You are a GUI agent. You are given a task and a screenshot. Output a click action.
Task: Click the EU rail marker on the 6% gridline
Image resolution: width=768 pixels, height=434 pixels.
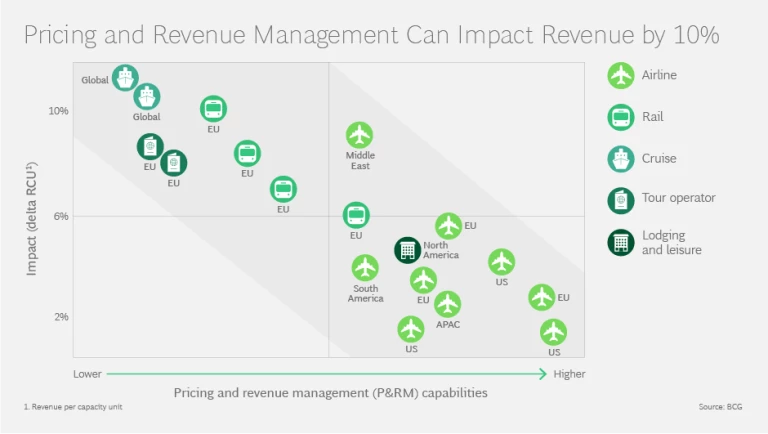356,215
